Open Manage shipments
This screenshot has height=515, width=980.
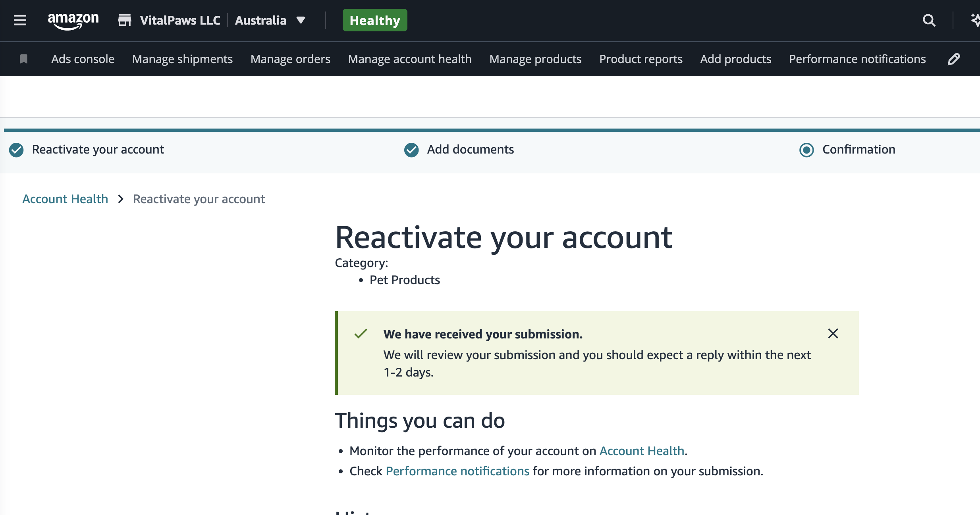click(x=182, y=59)
